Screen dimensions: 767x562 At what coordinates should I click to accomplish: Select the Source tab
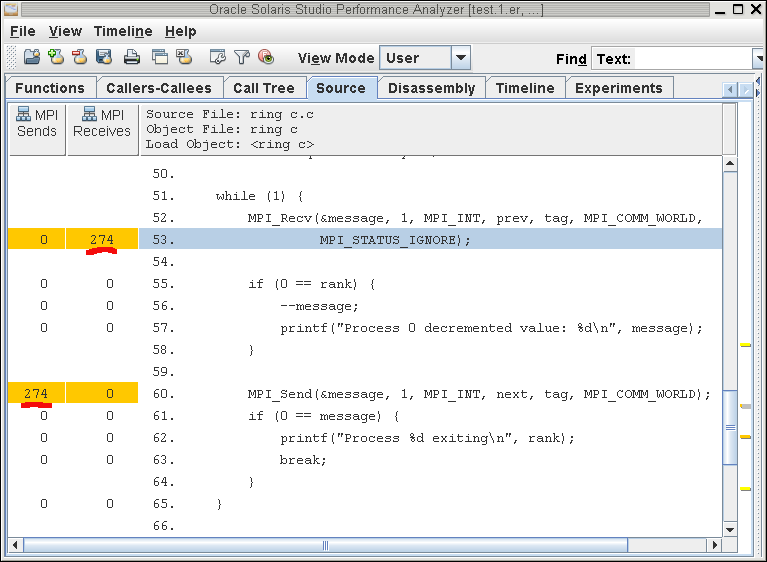pos(341,88)
